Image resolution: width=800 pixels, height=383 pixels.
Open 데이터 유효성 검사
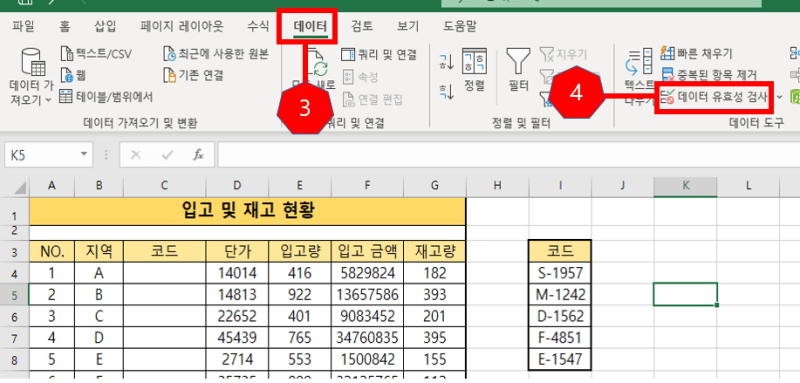pos(714,97)
